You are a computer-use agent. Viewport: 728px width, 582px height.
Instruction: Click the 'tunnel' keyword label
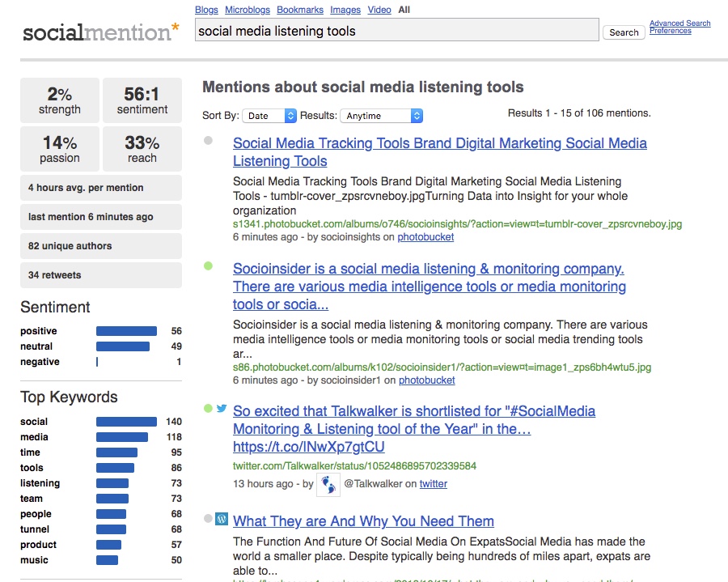click(x=35, y=529)
